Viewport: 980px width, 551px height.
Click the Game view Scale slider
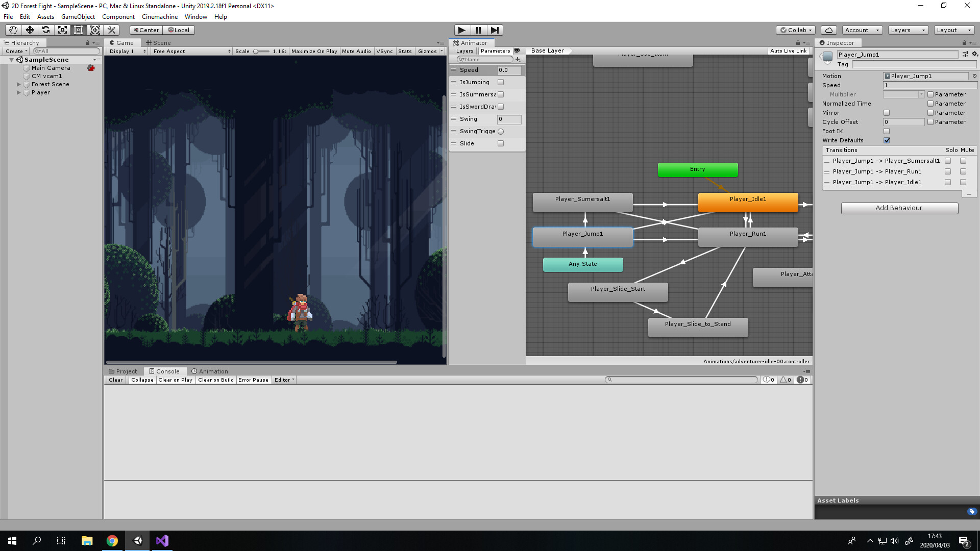(x=261, y=52)
